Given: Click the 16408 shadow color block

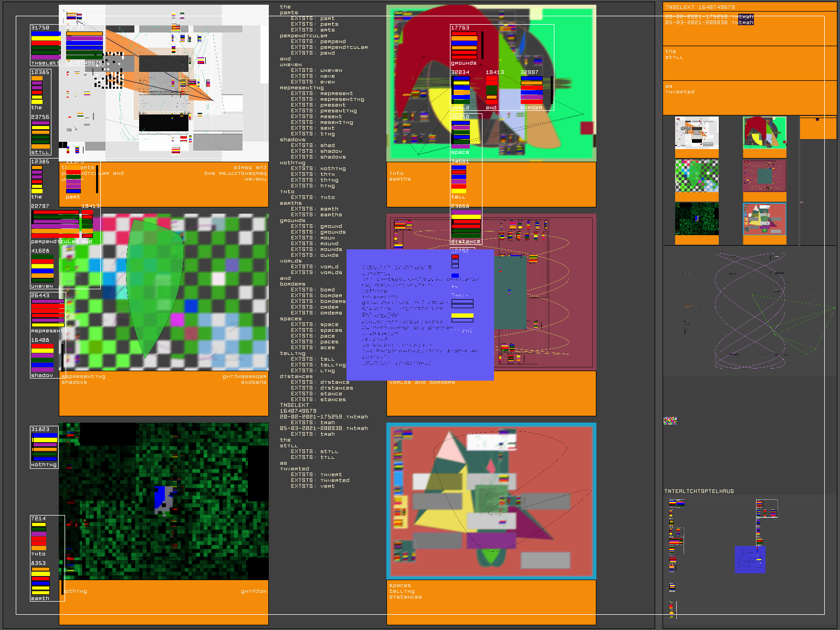Looking at the screenshot, I should pos(42,358).
